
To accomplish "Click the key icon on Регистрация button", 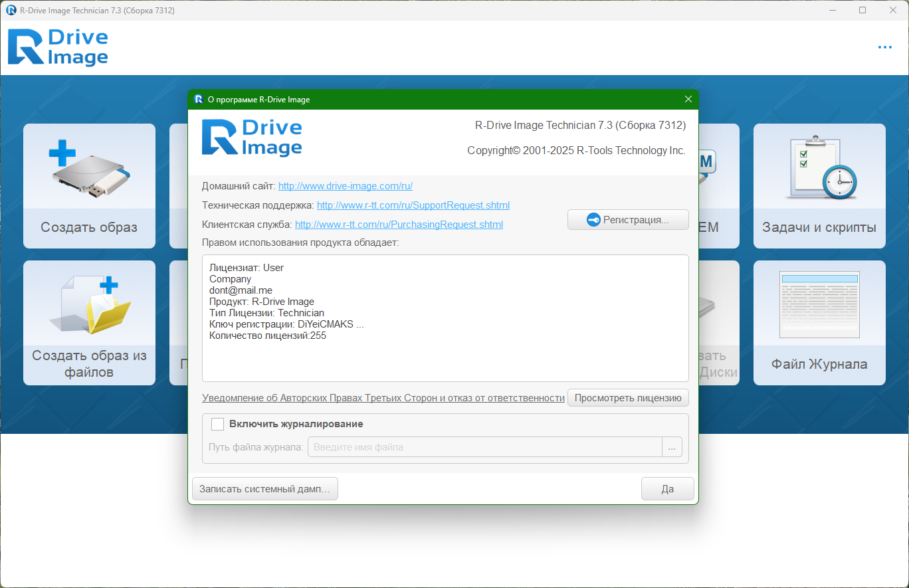I will click(594, 220).
